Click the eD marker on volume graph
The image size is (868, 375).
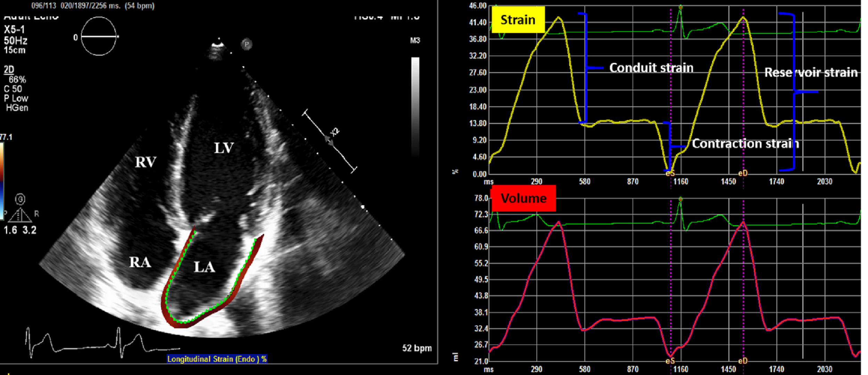743,361
